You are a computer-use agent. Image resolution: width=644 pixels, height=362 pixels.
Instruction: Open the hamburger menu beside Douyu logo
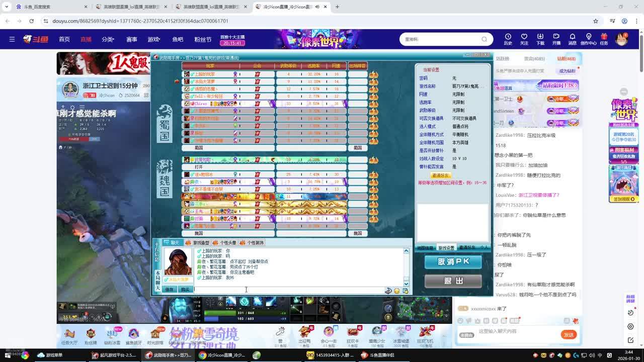12,39
